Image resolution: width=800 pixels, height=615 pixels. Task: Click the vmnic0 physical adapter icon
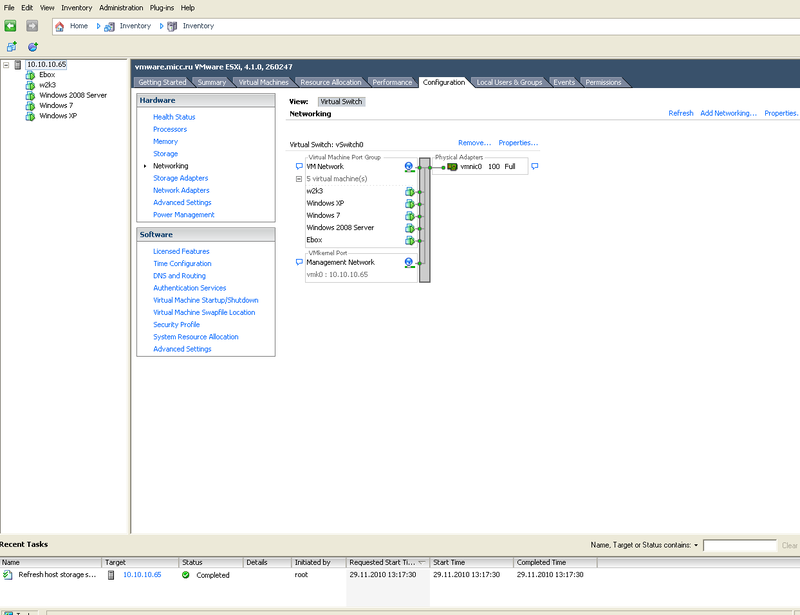[452, 167]
